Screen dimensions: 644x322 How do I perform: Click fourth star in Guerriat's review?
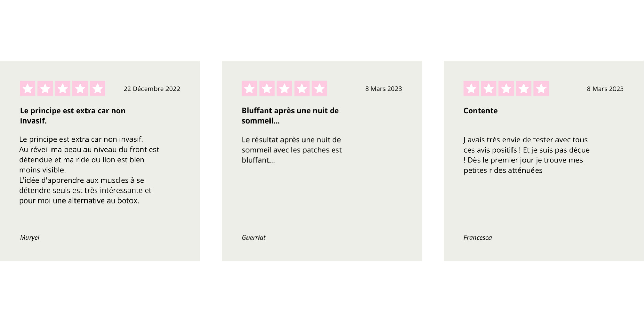[x=302, y=89]
